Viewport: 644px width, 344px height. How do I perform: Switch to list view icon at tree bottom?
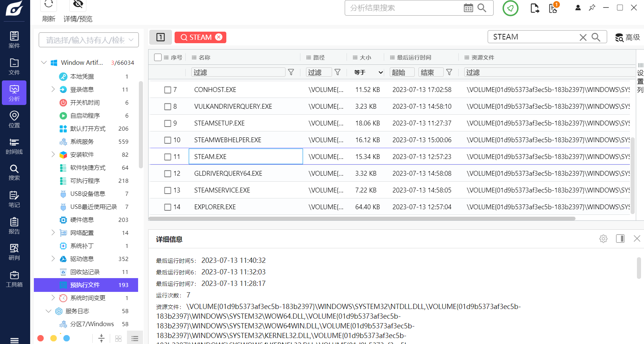(135, 338)
